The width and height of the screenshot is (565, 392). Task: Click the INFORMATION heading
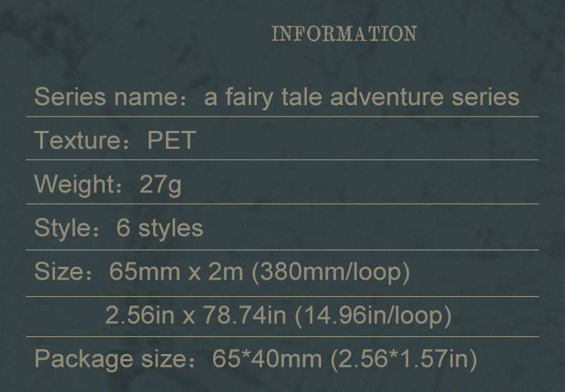click(x=343, y=34)
